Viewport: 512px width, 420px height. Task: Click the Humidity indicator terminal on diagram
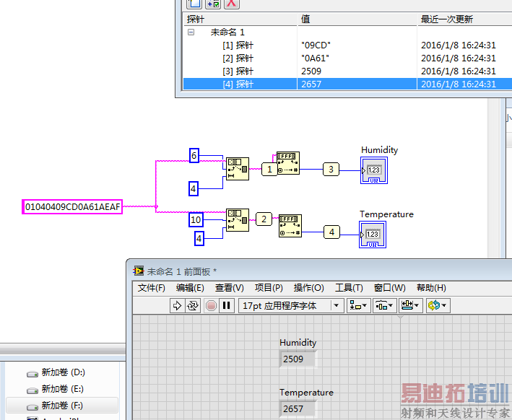374,170
